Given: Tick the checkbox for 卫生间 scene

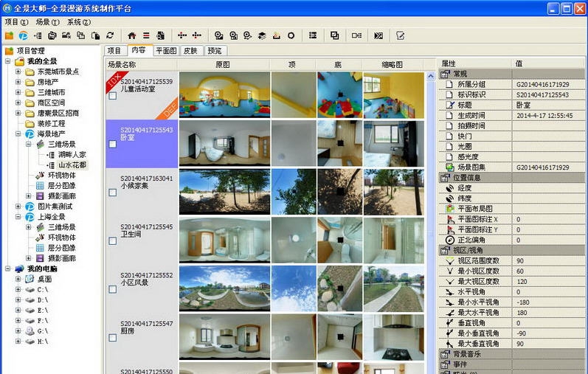Looking at the screenshot, I should click(112, 240).
